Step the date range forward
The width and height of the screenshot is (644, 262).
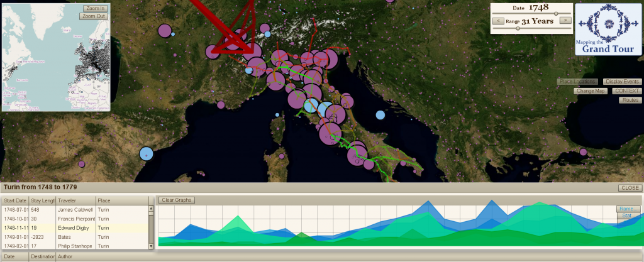(565, 20)
